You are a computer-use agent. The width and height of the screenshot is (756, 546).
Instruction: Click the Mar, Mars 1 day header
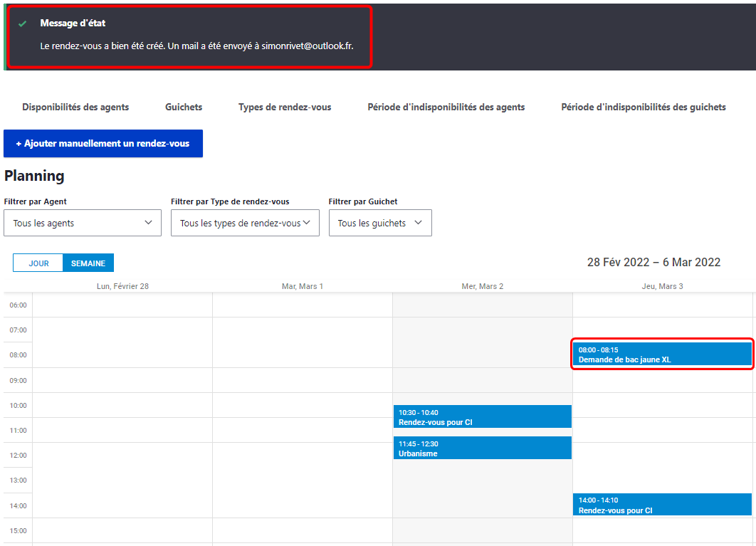[x=303, y=286]
